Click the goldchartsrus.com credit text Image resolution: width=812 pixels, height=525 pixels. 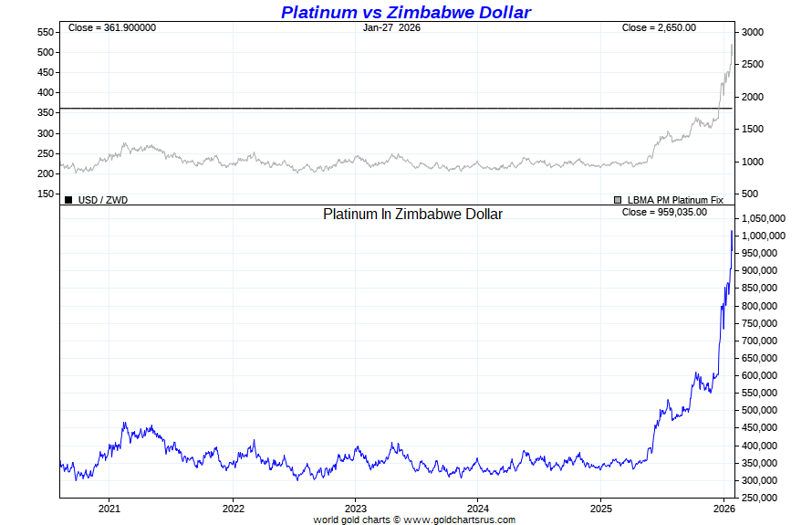(414, 520)
